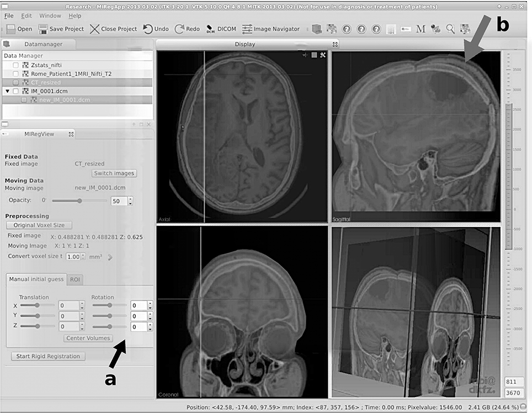Toggle the IM_0001.dcm checkbox
The image size is (532, 413).
(x=15, y=91)
